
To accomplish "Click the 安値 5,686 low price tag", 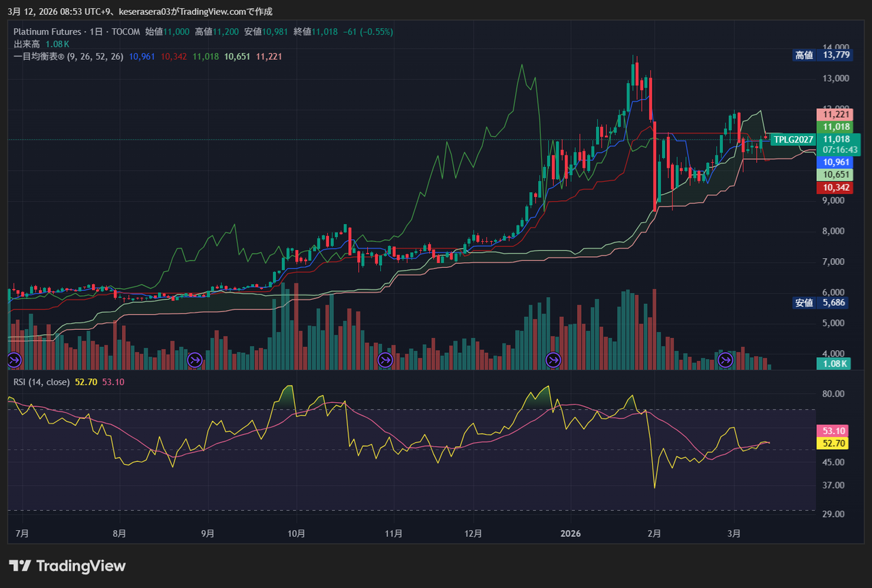I will click(822, 303).
